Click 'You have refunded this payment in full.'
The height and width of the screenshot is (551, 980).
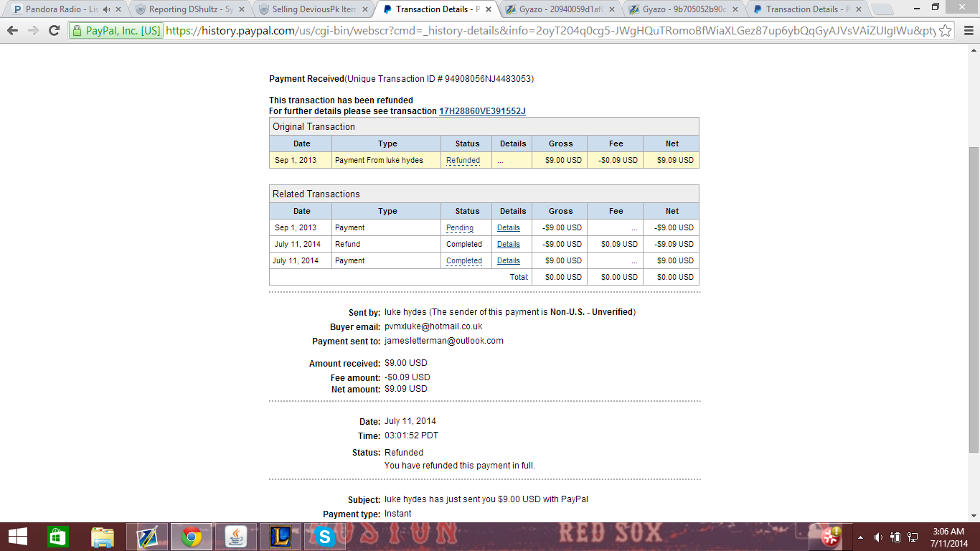(460, 466)
